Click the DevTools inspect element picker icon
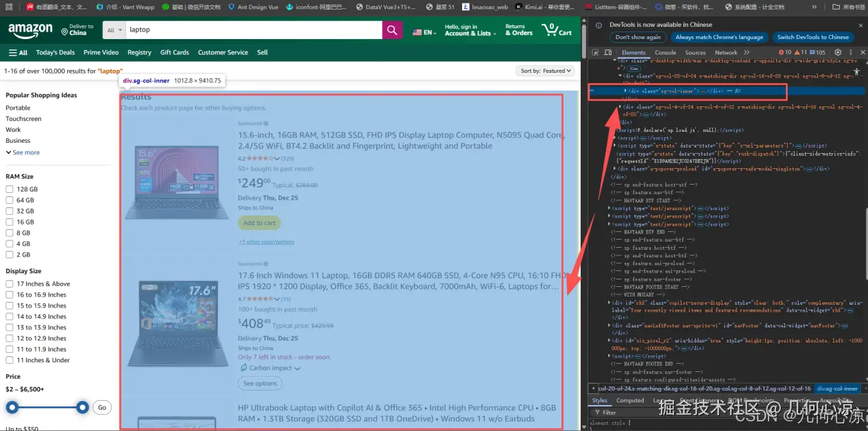Screen dimensions: 868x431 point(596,52)
